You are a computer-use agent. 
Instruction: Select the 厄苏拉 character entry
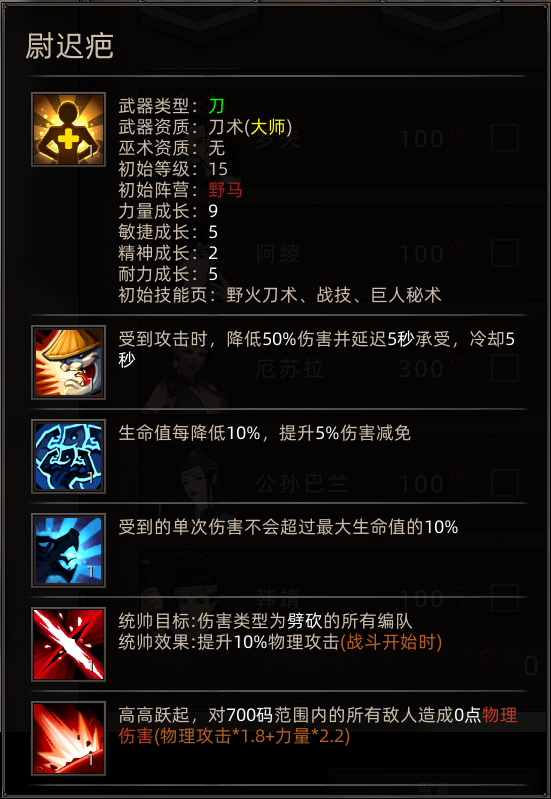[x=290, y=368]
